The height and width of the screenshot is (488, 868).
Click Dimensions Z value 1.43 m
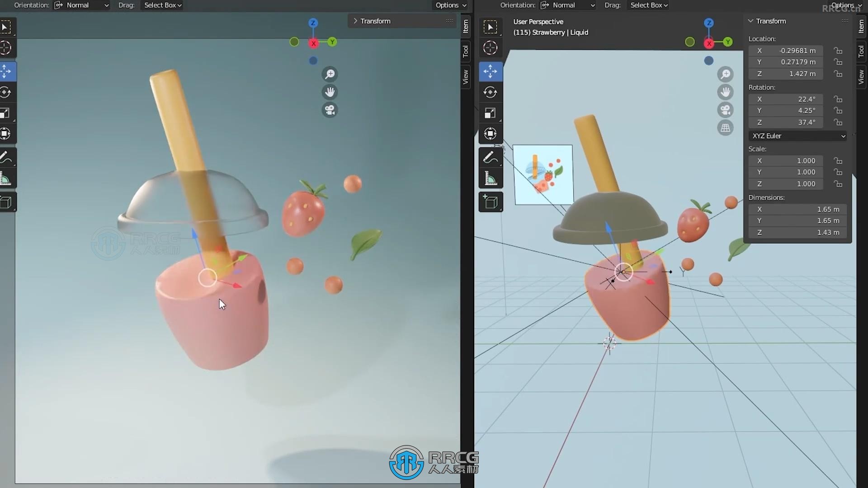798,232
